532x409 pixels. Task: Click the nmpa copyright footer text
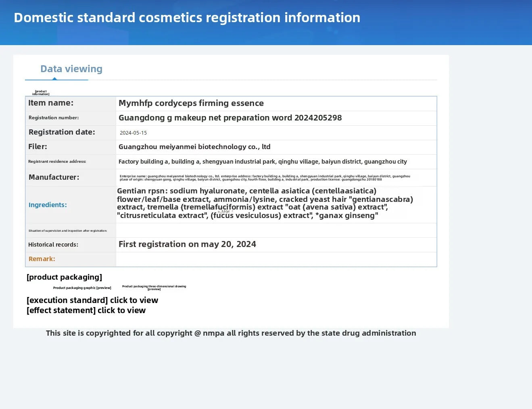pyautogui.click(x=231, y=333)
